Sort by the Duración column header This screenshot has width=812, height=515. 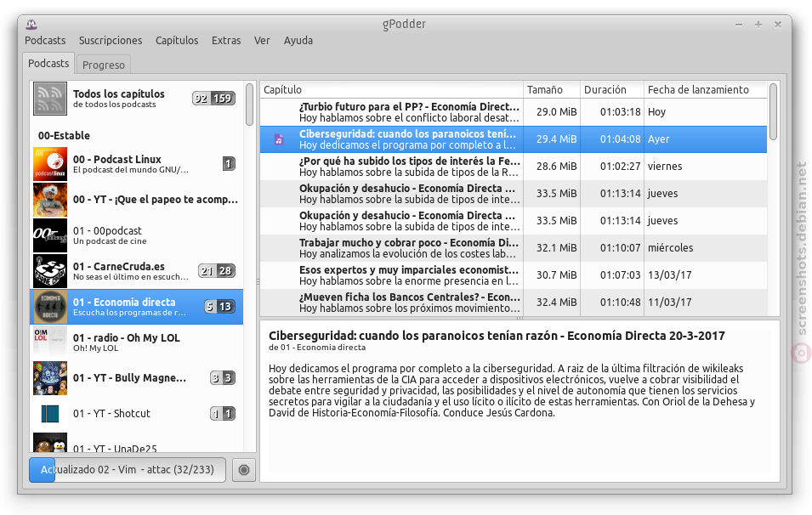point(612,89)
